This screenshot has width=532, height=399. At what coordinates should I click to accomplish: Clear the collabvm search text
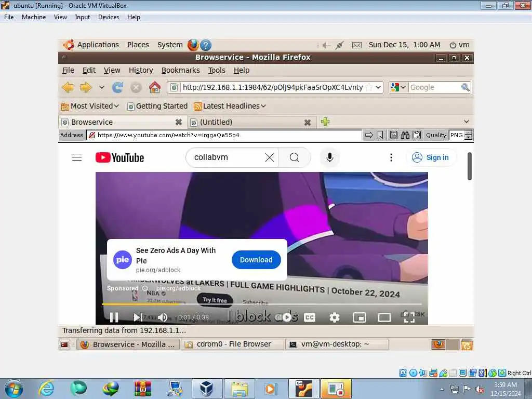click(270, 157)
